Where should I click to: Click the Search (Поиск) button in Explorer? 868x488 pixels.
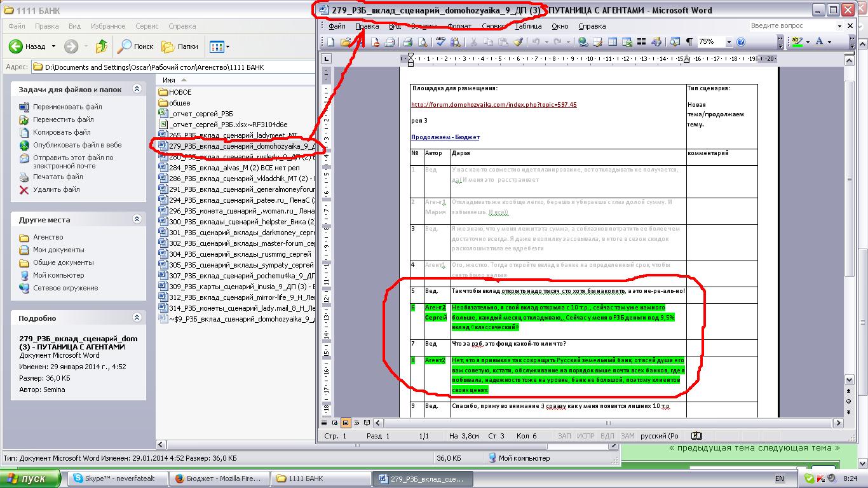click(136, 46)
